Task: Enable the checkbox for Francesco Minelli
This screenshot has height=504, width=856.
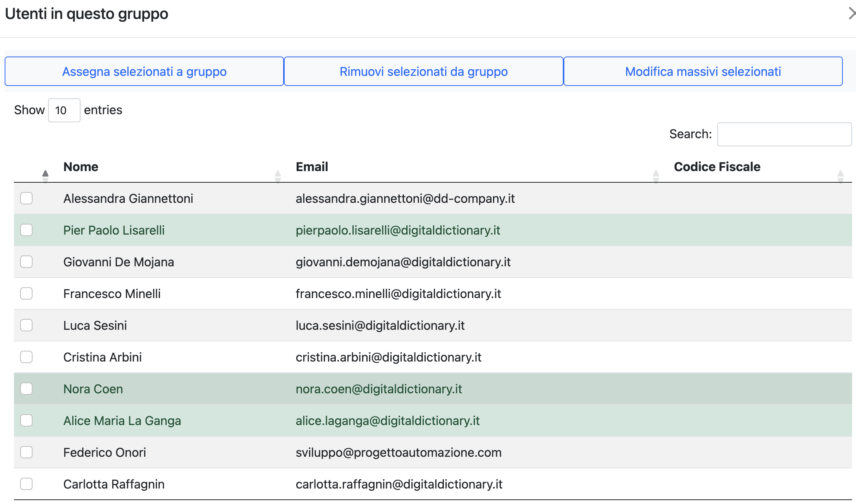Action: (26, 293)
